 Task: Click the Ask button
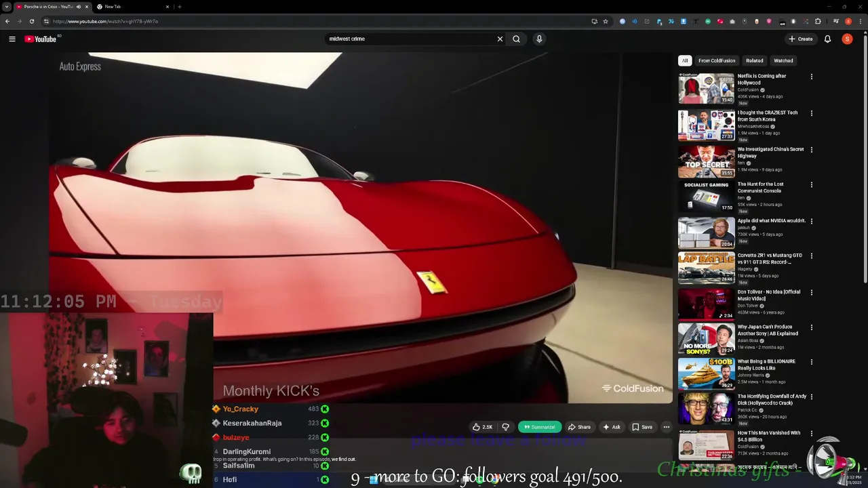612,427
